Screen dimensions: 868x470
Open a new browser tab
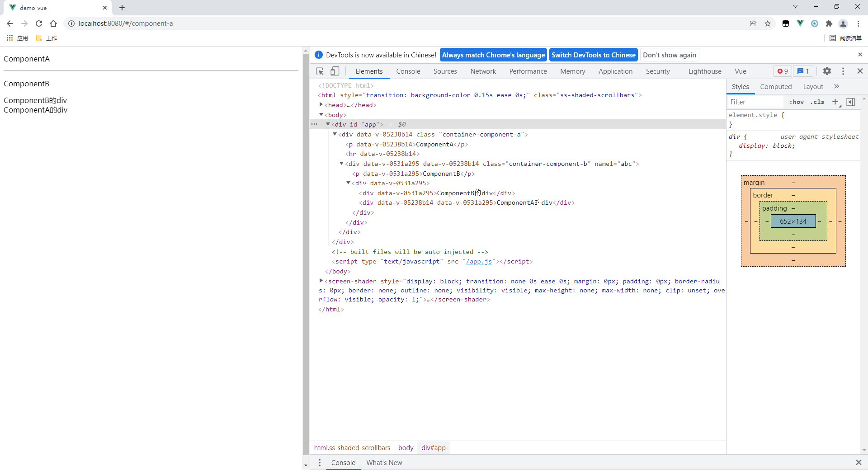(122, 8)
